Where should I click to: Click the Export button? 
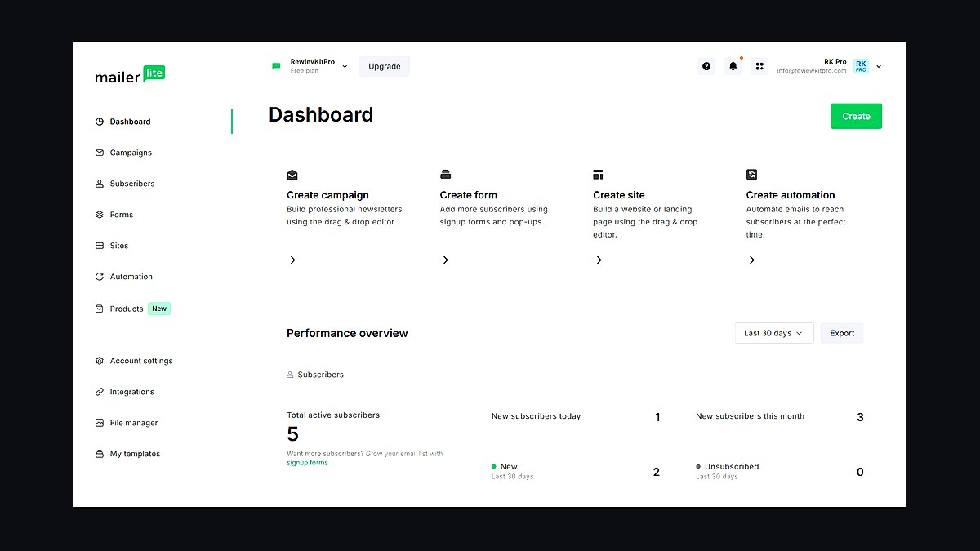(842, 333)
